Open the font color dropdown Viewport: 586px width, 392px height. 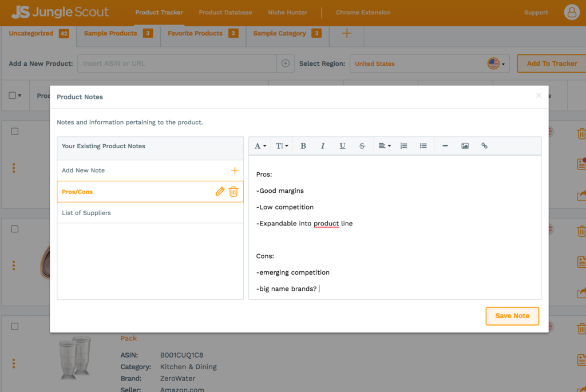coord(260,146)
